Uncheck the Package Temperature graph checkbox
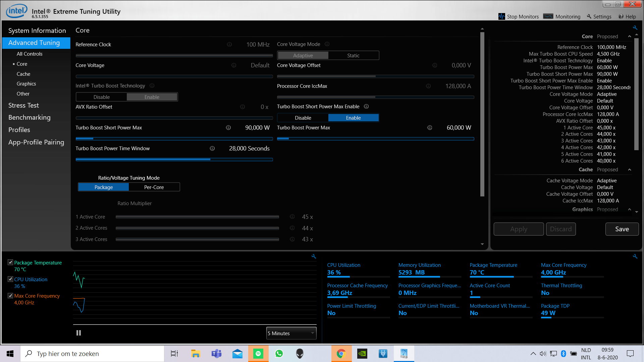This screenshot has width=644, height=362. (10, 262)
